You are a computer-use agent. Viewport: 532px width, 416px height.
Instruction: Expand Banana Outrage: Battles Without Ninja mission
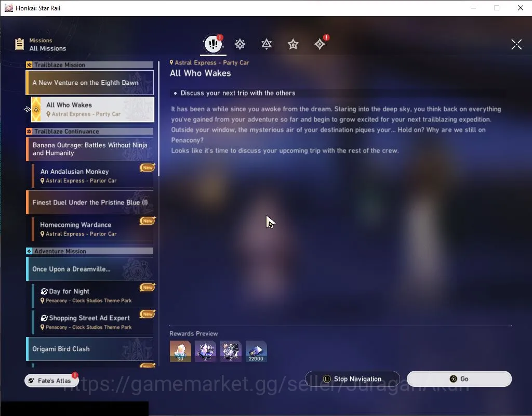[90, 149]
